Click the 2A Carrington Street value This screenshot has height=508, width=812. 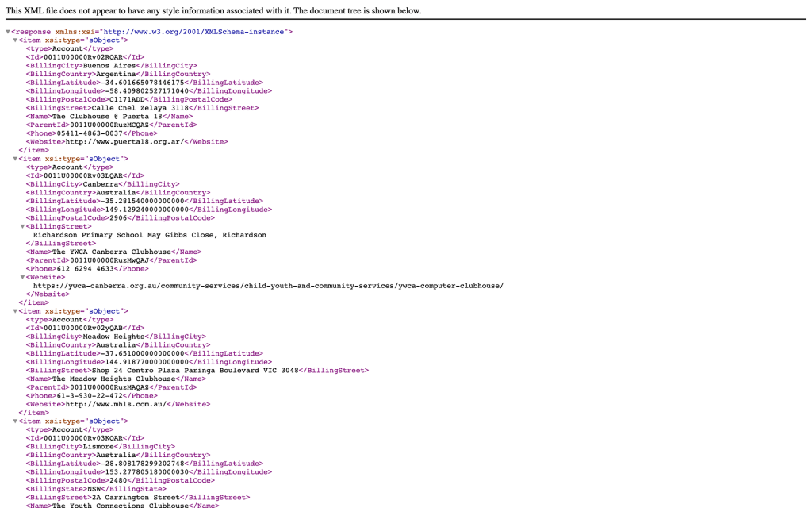tap(137, 498)
